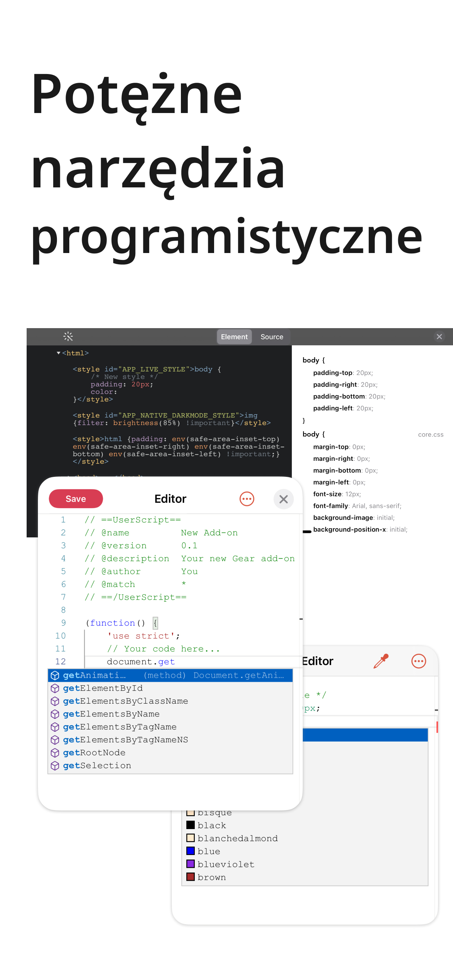Click the Save button in Editor
The width and height of the screenshot is (453, 980).
point(76,499)
